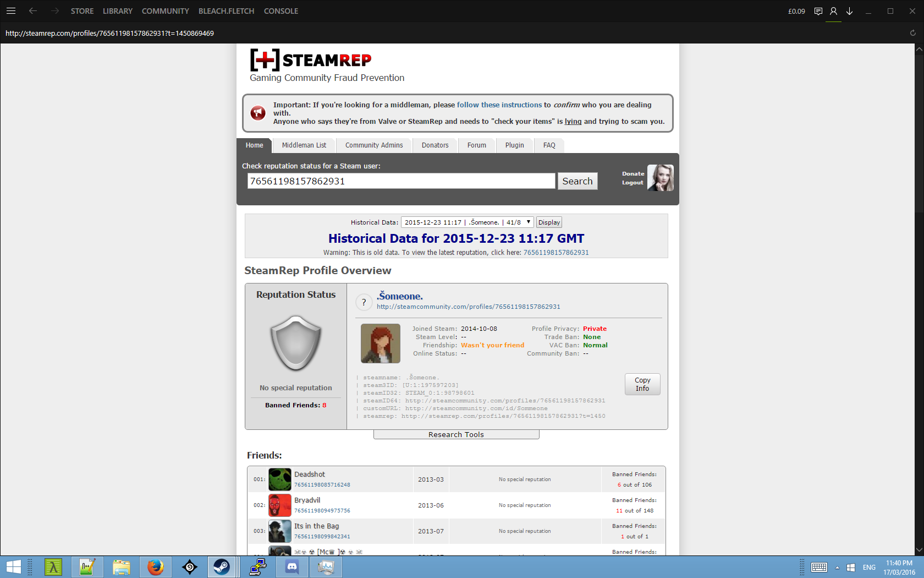Click the Windows Start button
924x578 pixels.
point(13,567)
